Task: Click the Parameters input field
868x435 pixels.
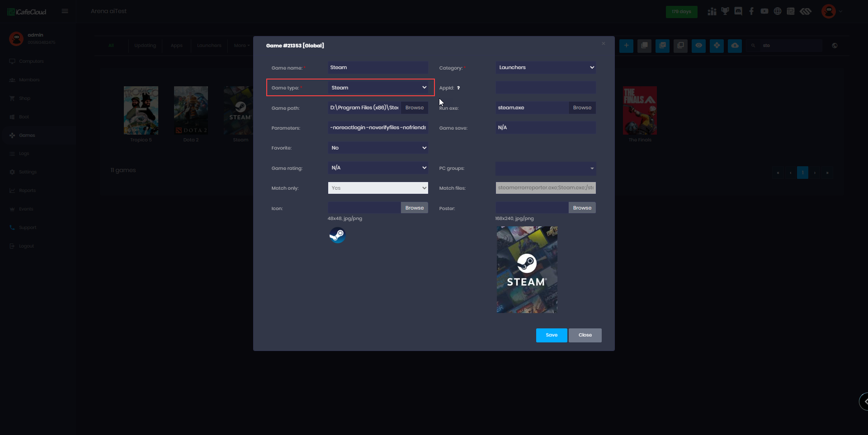Action: 378,128
